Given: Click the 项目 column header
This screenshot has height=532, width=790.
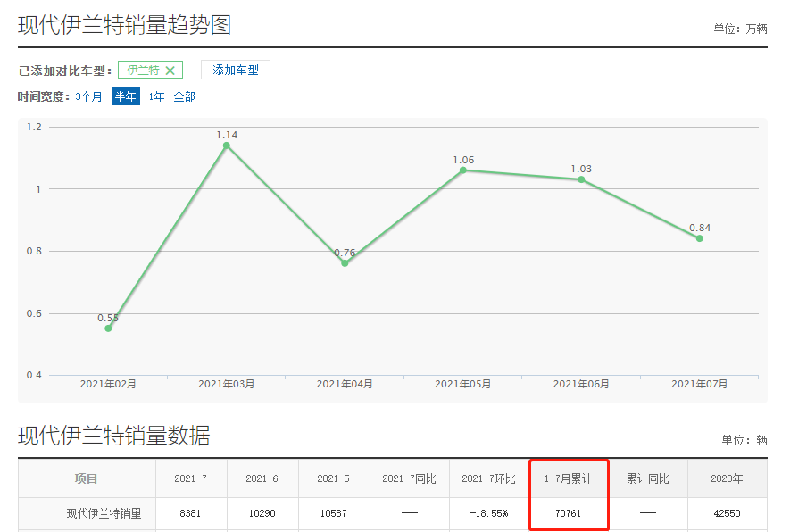Looking at the screenshot, I should [87, 478].
